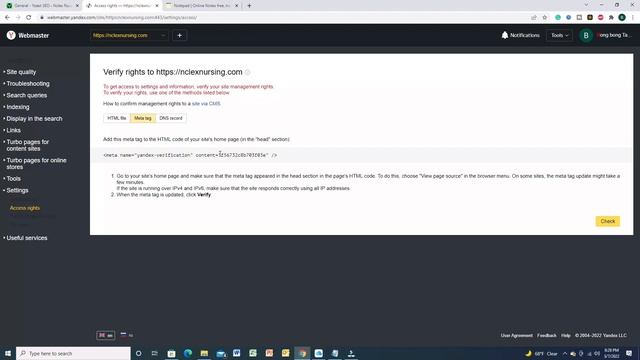This screenshot has height=360, width=640.
Task: Go back with the browser back arrow
Action: click(x=7, y=18)
